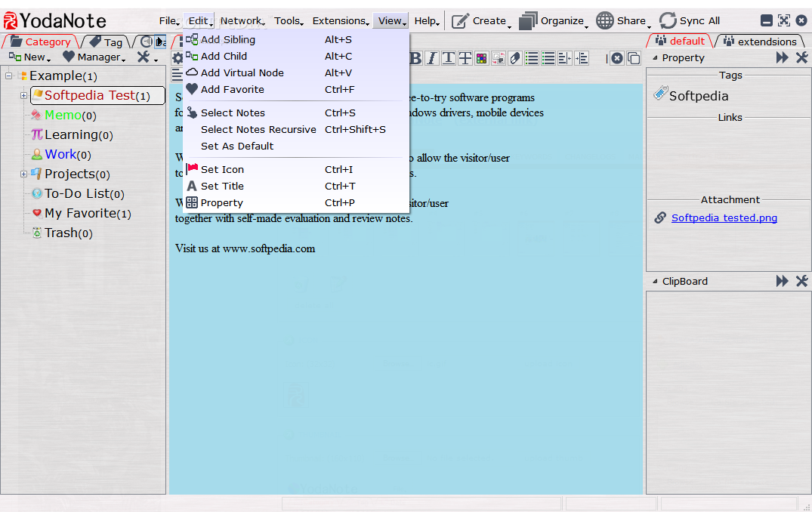Click the first bulleted list icon

click(532, 58)
